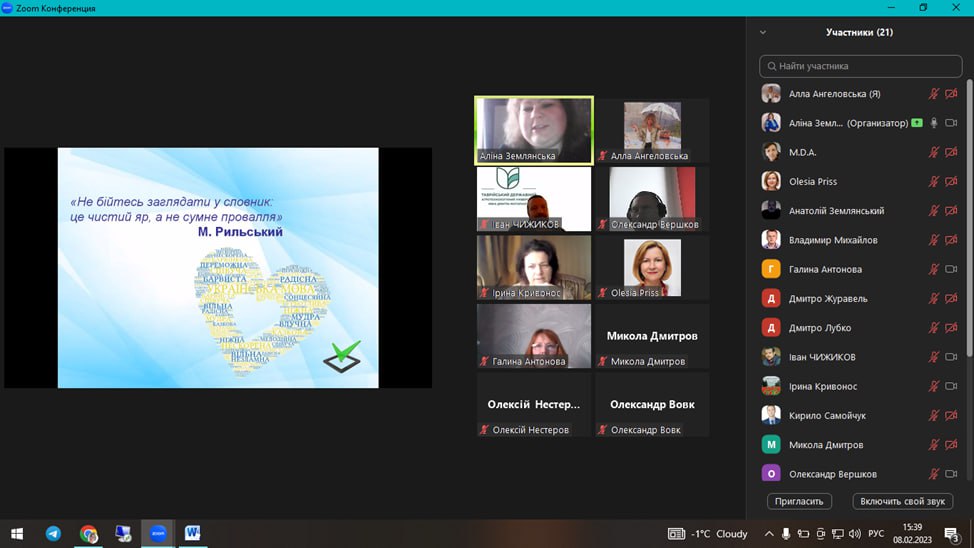Click the 'Включить свой звук' button
Image resolution: width=974 pixels, height=548 pixels.
[x=903, y=501]
